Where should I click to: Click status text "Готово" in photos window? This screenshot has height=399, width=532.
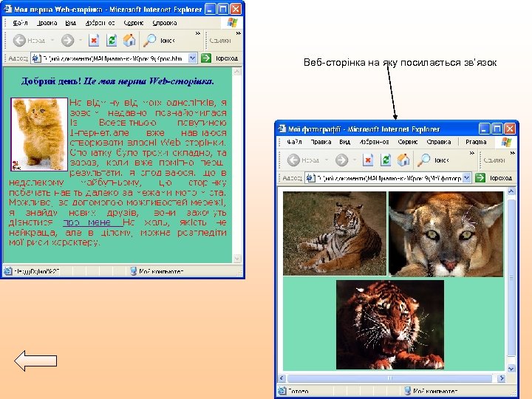click(298, 391)
